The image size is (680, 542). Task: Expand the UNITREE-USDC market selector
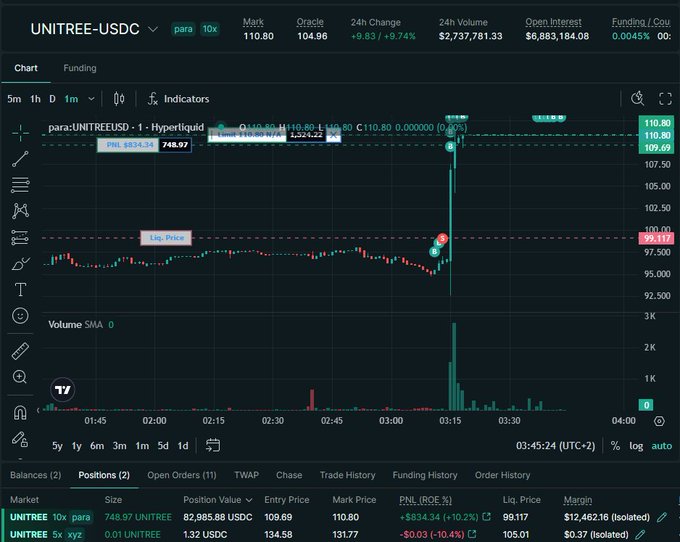tap(153, 29)
